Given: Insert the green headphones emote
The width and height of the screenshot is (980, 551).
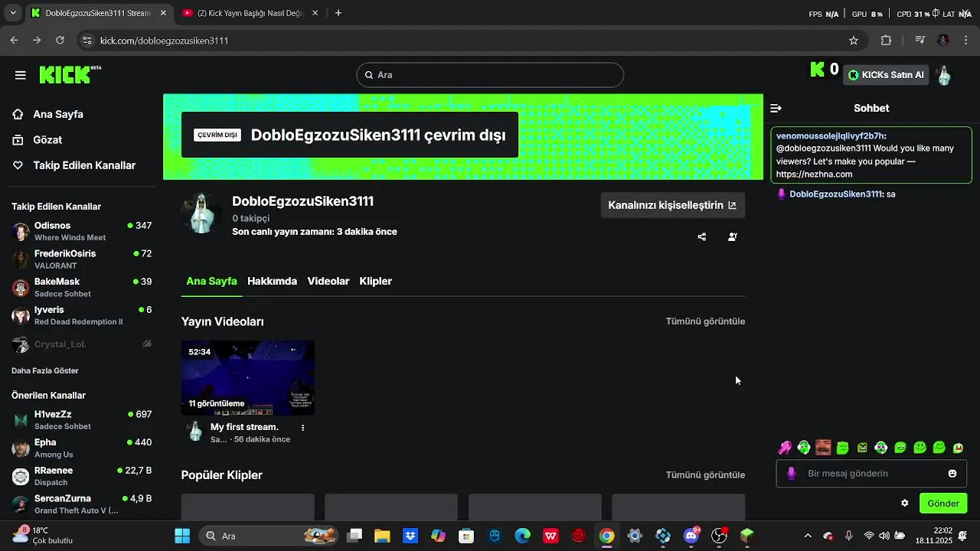Looking at the screenshot, I should 804,448.
